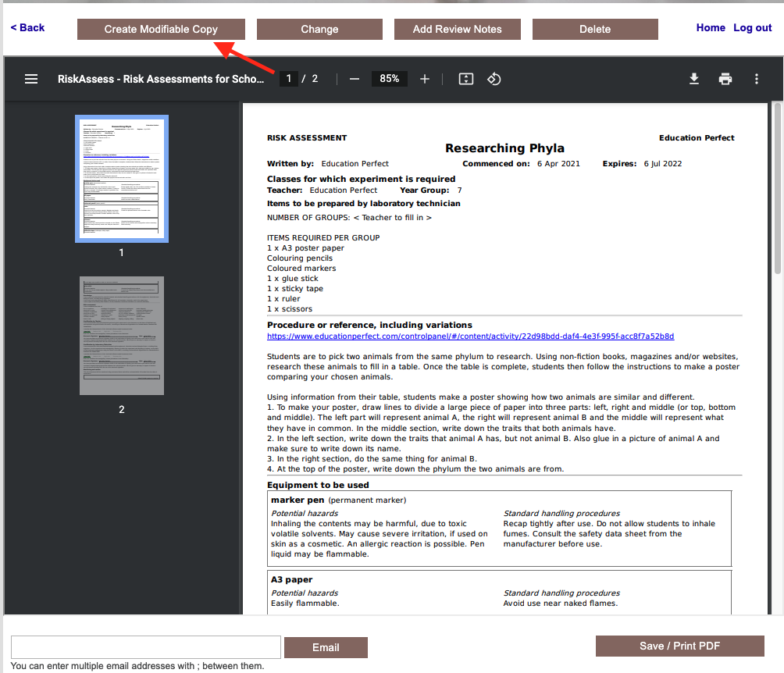Send the assessment via Email button
This screenshot has height=673, width=784.
click(x=326, y=647)
